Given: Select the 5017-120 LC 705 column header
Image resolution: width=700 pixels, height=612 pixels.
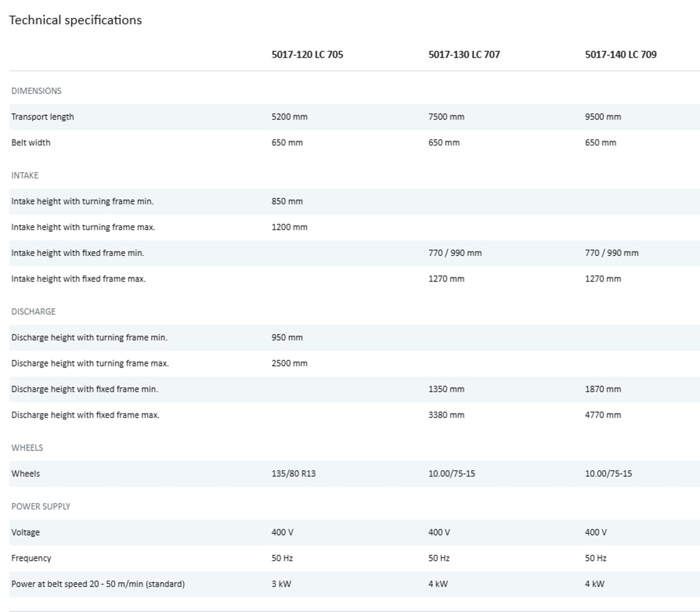Looking at the screenshot, I should (x=307, y=54).
